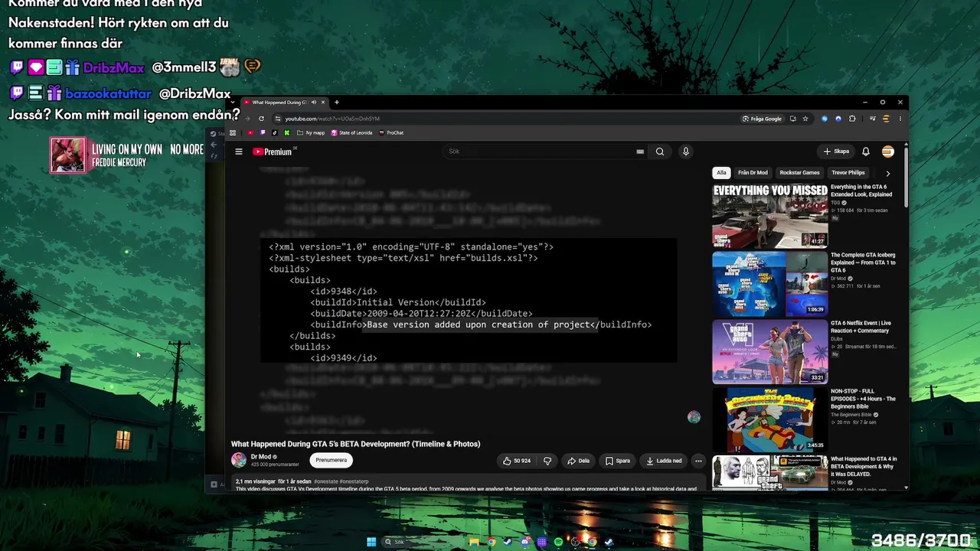The image size is (980, 551).
Task: Select the Alla filter chip
Action: coord(721,173)
